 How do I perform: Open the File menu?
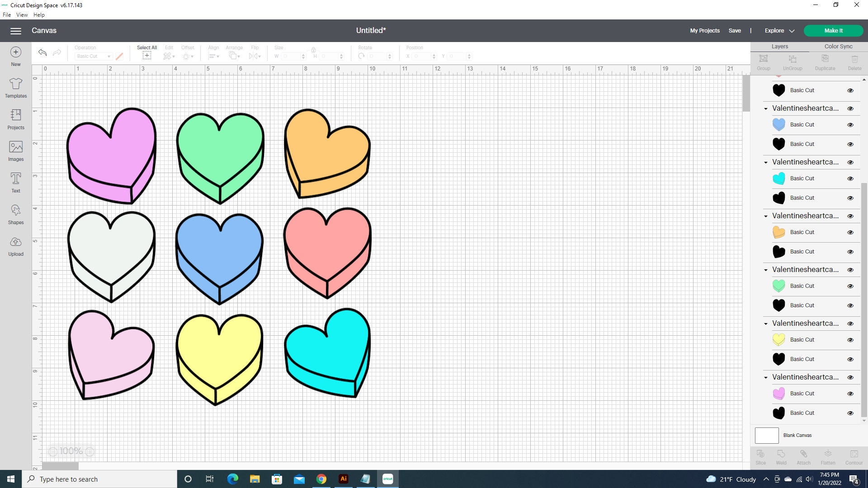click(7, 14)
